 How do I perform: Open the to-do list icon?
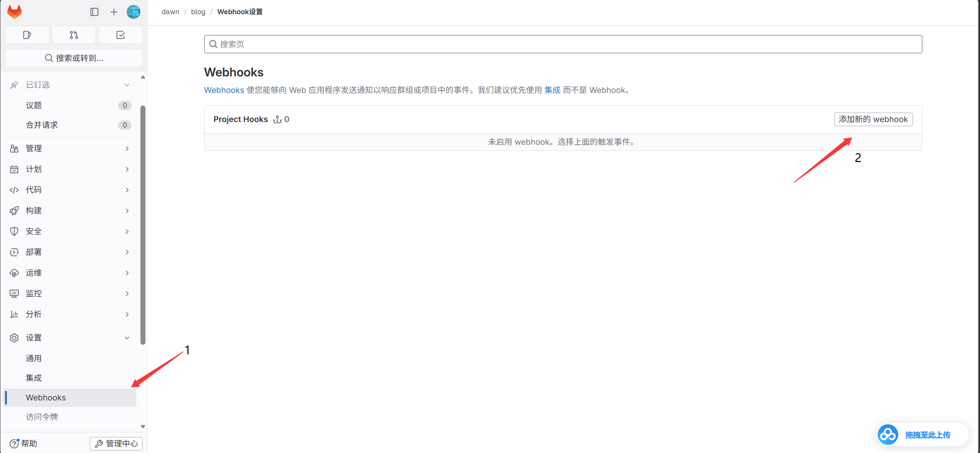(x=120, y=35)
